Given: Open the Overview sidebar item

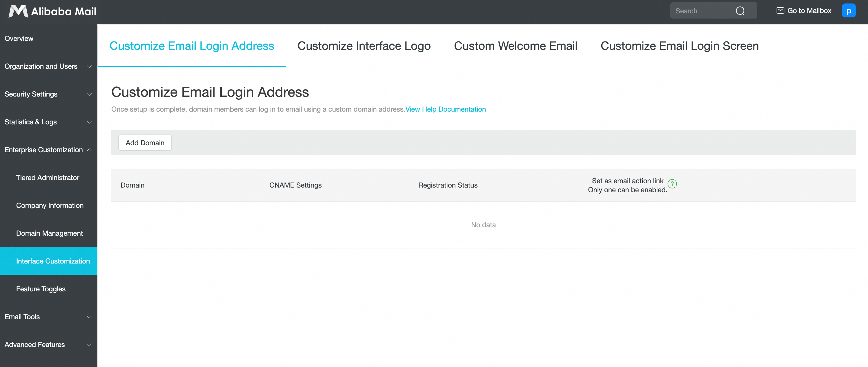Looking at the screenshot, I should (48, 39).
